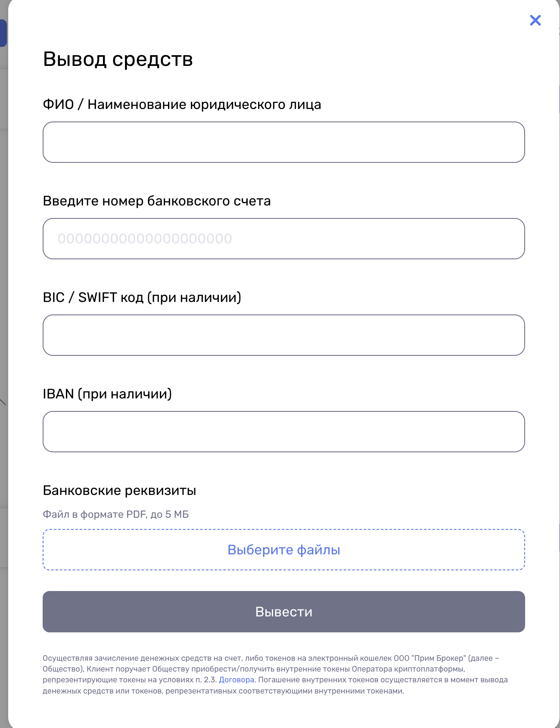The height and width of the screenshot is (728, 560).
Task: Close the Вывод средств dialog
Action: (x=535, y=20)
